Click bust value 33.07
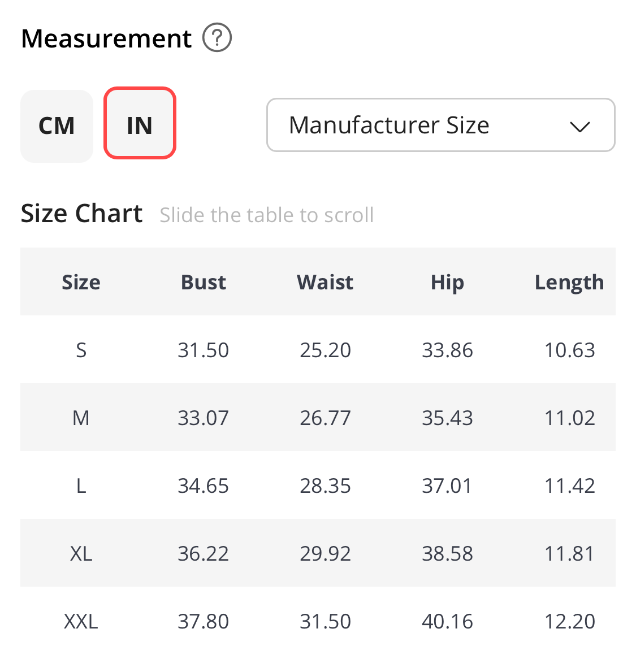This screenshot has width=636, height=672. pos(203,418)
